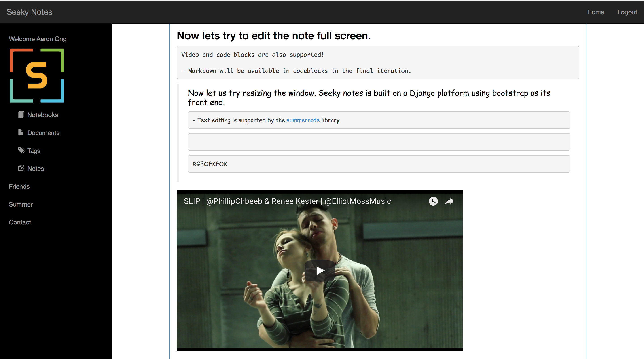
Task: Click the note heading about full screen
Action: click(273, 36)
